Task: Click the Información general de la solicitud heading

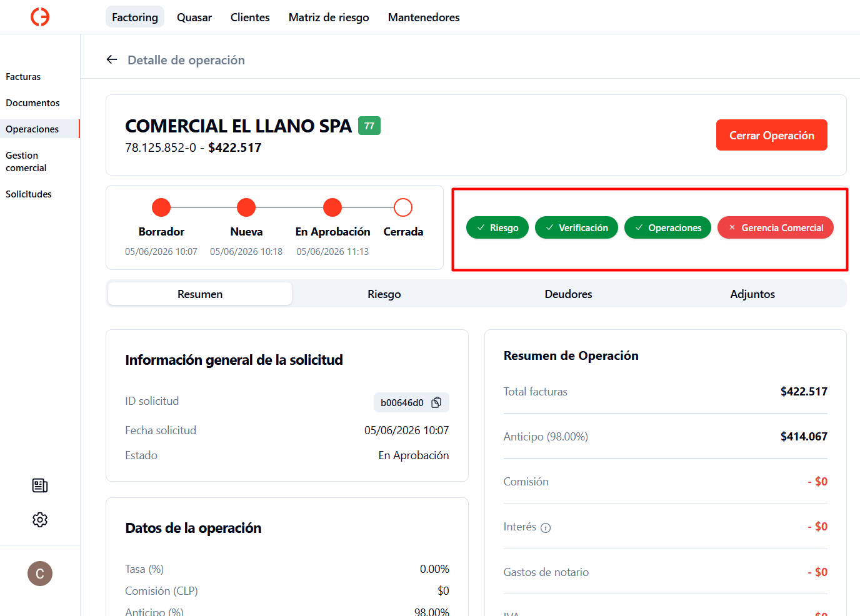Action: pos(234,360)
